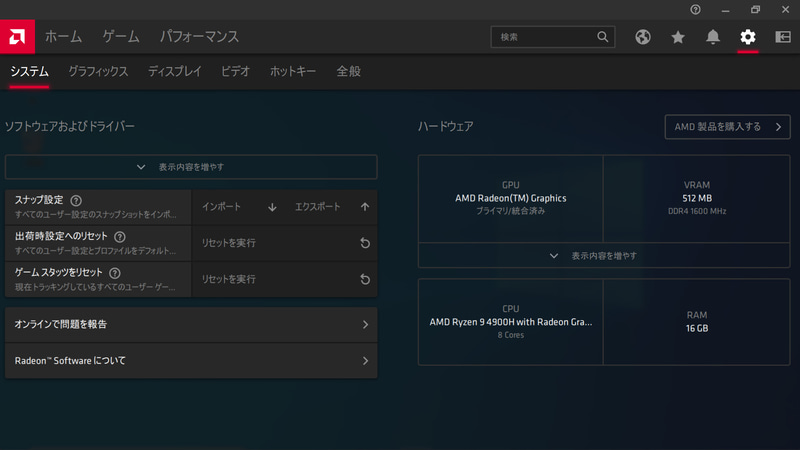Viewport: 800px width, 450px height.
Task: Open the ビデオ settings tab
Action: [x=235, y=71]
